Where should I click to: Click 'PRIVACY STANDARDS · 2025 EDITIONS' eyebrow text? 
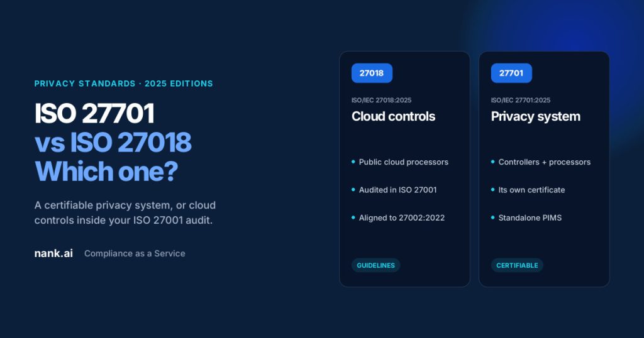(124, 84)
